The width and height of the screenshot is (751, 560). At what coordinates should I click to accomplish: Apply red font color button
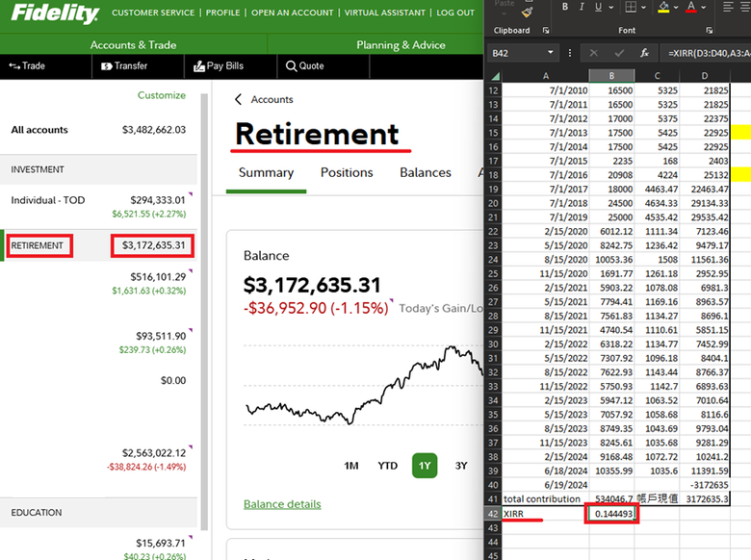pyautogui.click(x=690, y=7)
